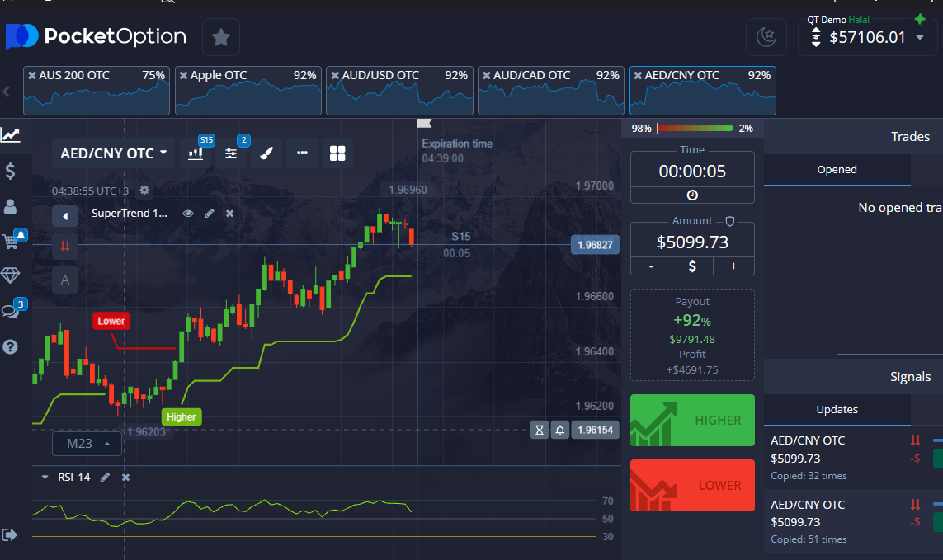
Task: Switch time mode with clock icon
Action: pyautogui.click(x=692, y=195)
